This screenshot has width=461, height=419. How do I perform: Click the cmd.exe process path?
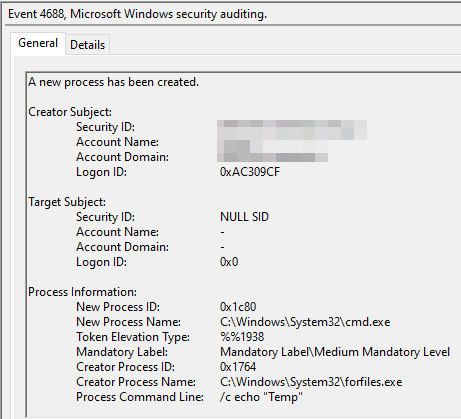(305, 322)
